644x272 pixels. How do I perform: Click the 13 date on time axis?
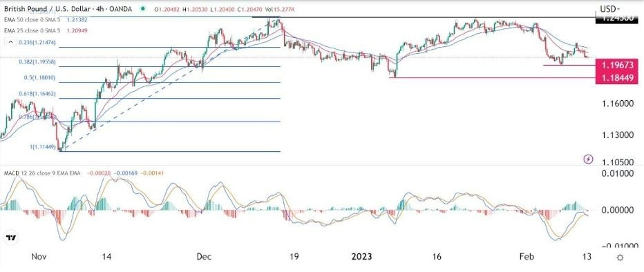tap(587, 257)
